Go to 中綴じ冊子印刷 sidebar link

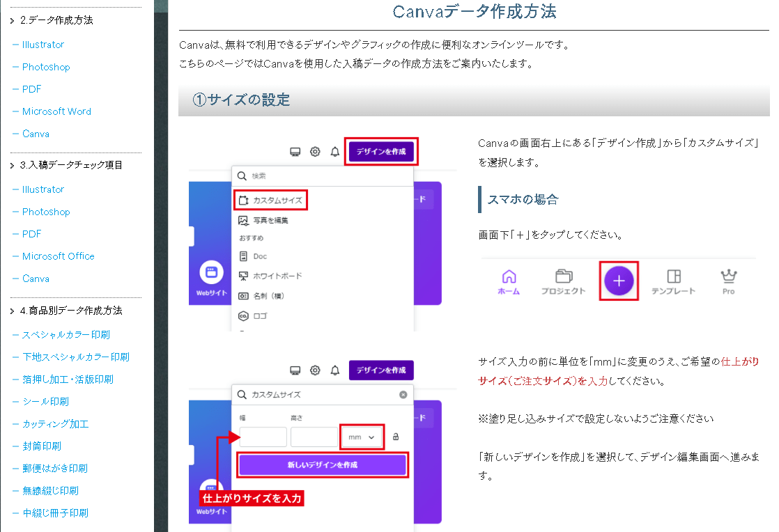[55, 513]
